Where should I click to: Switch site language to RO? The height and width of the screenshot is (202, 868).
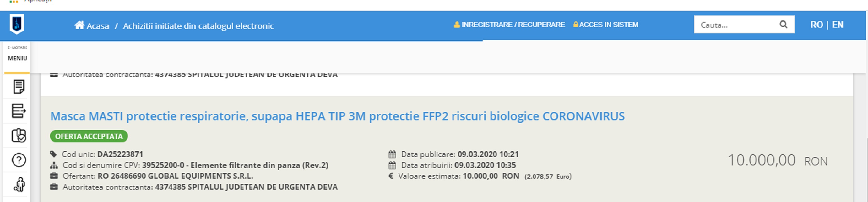point(816,25)
